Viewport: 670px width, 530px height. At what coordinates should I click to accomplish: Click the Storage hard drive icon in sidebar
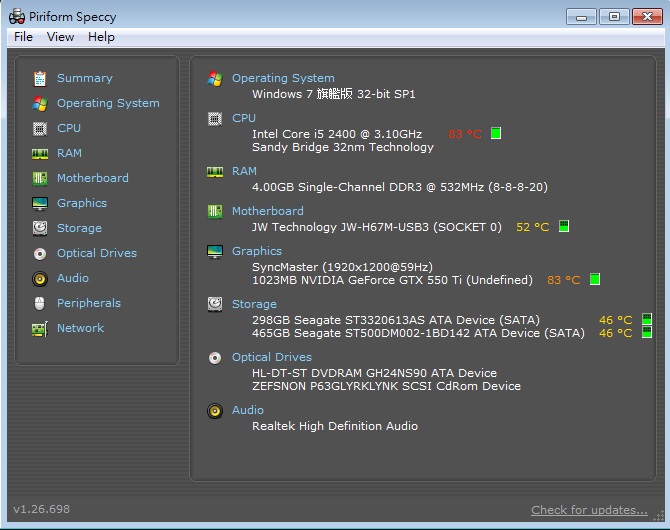[40, 228]
